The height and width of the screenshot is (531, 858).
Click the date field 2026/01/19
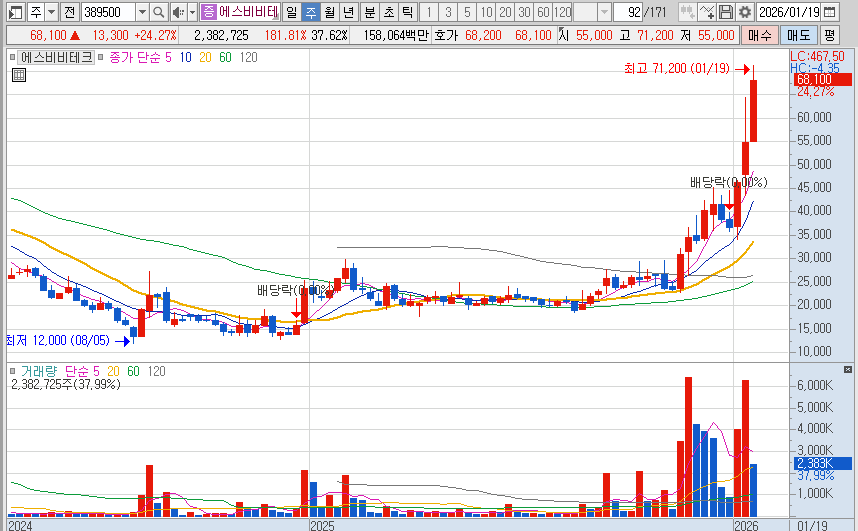[789, 11]
